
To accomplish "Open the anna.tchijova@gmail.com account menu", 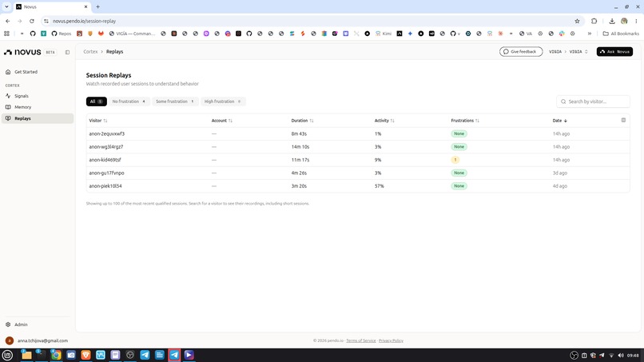I will [x=38, y=340].
